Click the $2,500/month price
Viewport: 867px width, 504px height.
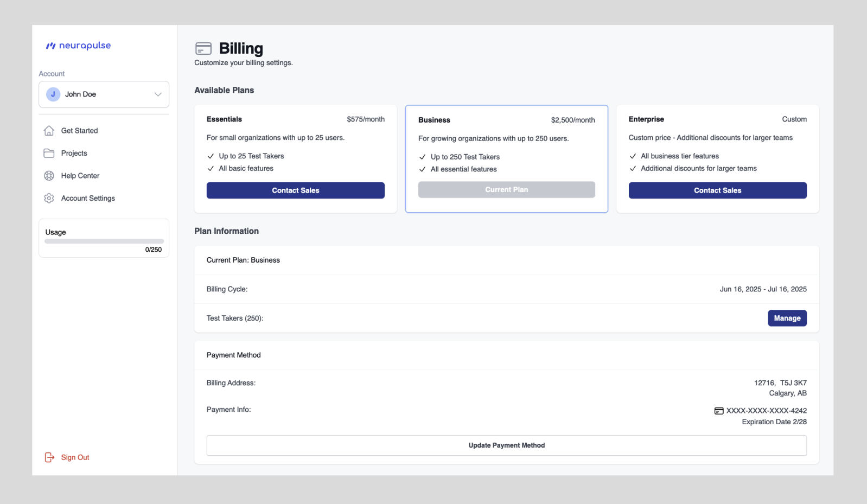click(x=573, y=120)
